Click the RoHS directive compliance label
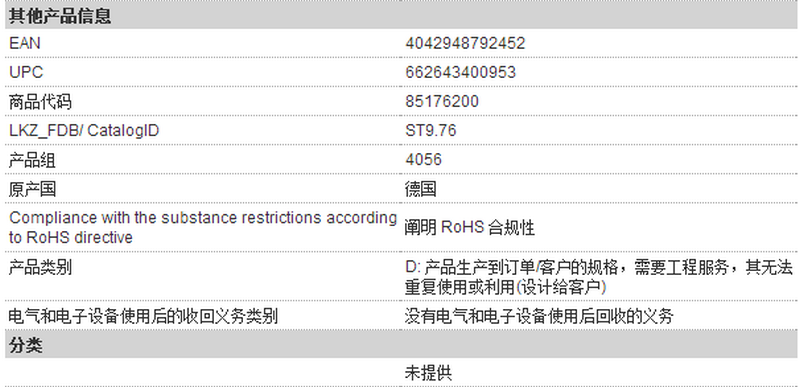This screenshot has height=387, width=800. coord(203,227)
